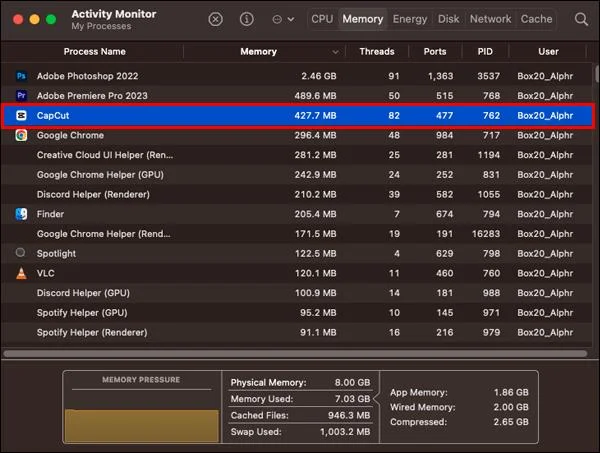The width and height of the screenshot is (600, 453).
Task: Click the Adobe Premiere Pro icon
Action: pyautogui.click(x=21, y=95)
